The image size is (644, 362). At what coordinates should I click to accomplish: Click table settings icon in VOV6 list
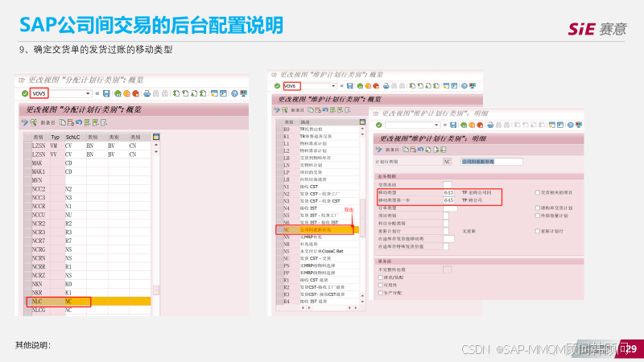362,122
